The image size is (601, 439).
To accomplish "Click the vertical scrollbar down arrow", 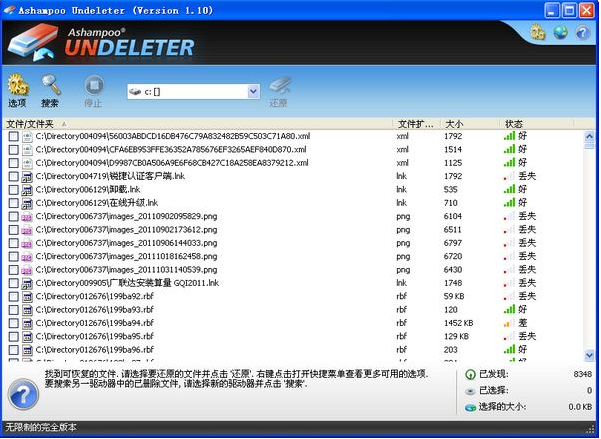I will 590,355.
